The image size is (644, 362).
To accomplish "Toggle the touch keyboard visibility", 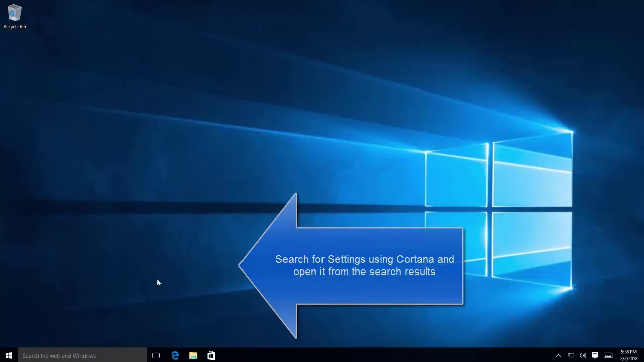I will coord(609,355).
